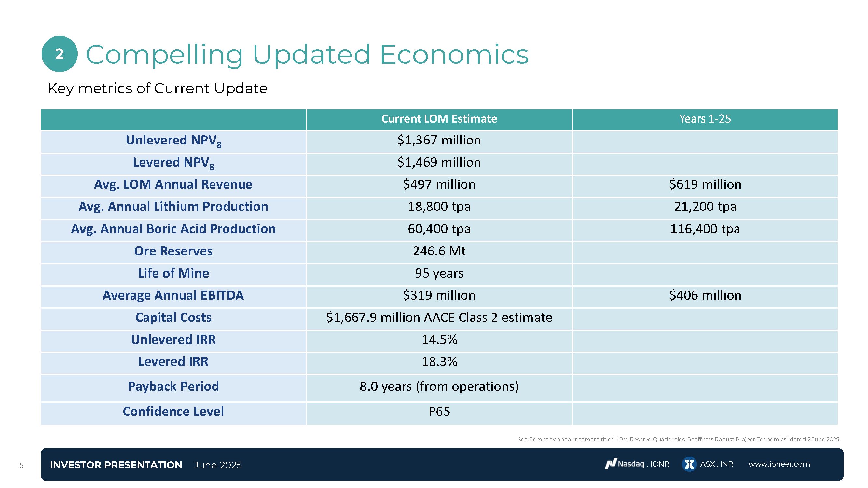Click the Nasdaq logo icon
Screen dimensions: 868x488
coord(611,464)
